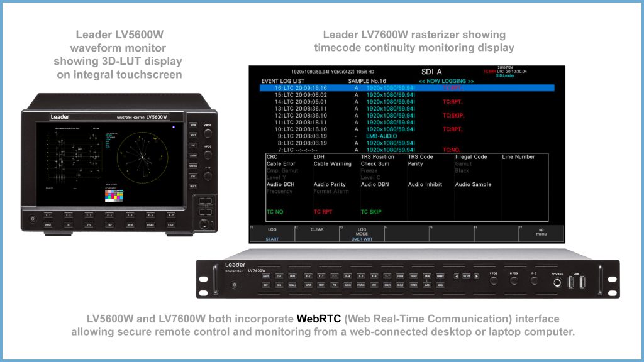Click the EMB-AUDIO entry in the log

point(382,136)
